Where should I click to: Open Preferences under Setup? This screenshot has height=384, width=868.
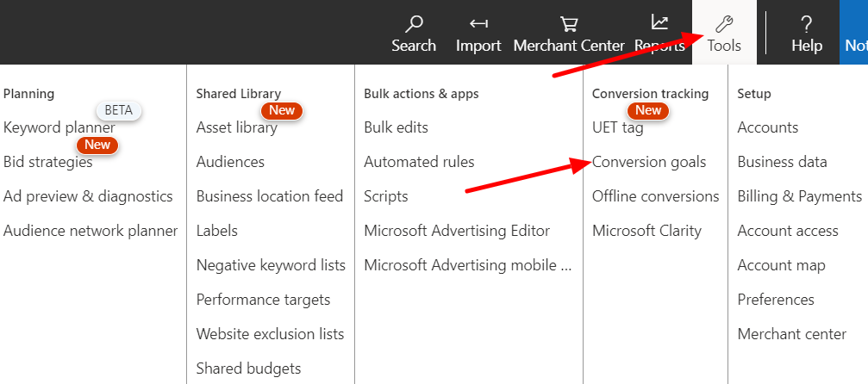[x=776, y=300]
